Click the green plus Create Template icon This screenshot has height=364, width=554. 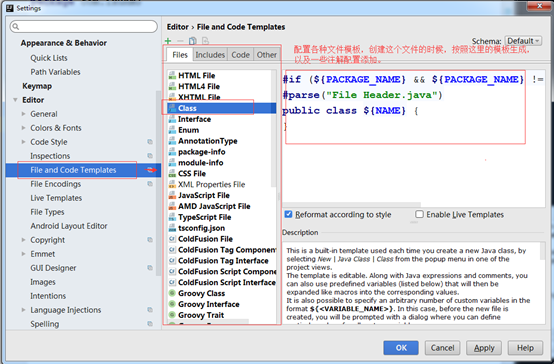168,41
